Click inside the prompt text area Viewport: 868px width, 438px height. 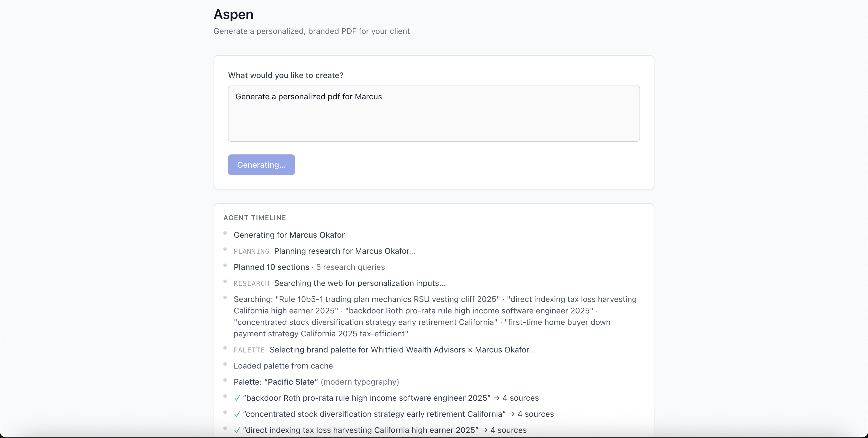pos(433,114)
